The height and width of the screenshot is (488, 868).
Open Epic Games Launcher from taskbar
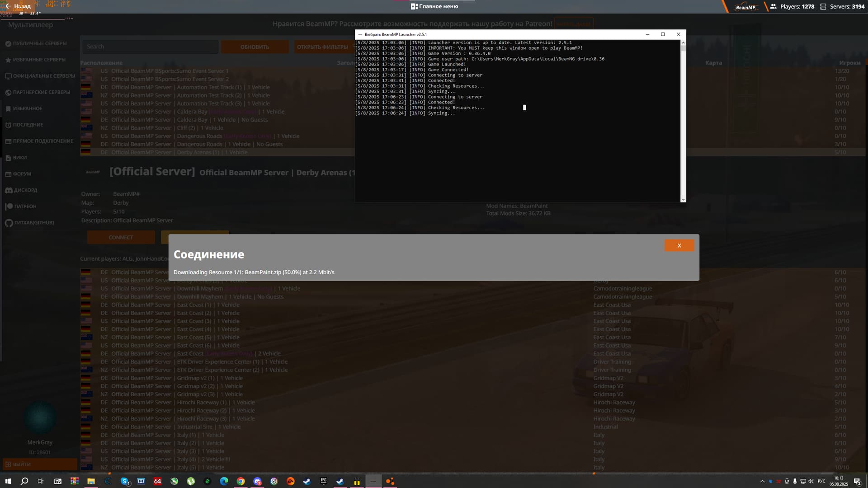[x=324, y=481]
